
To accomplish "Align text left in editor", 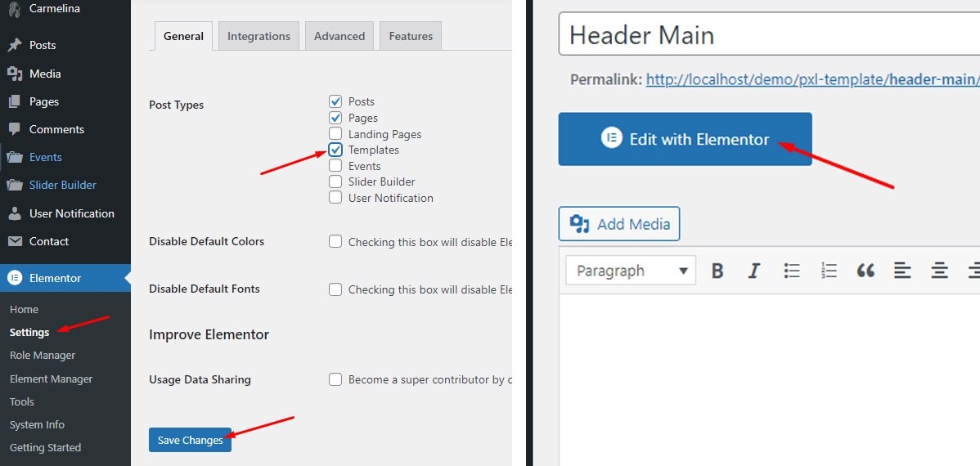I will [x=902, y=271].
